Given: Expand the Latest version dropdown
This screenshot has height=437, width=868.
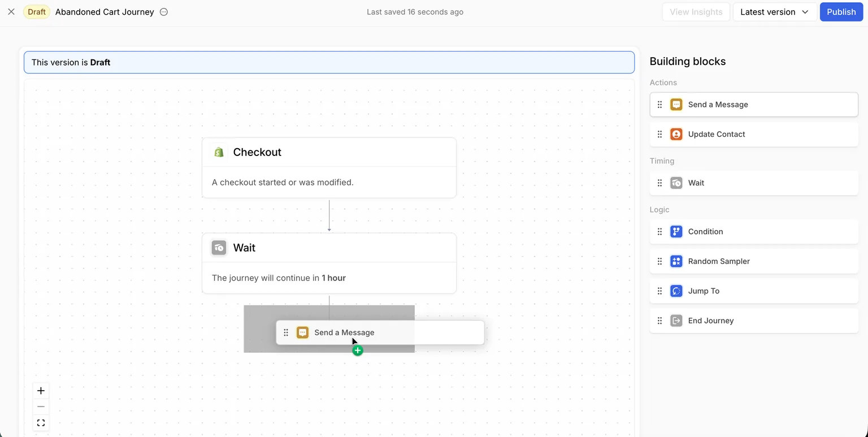Looking at the screenshot, I should tap(775, 12).
